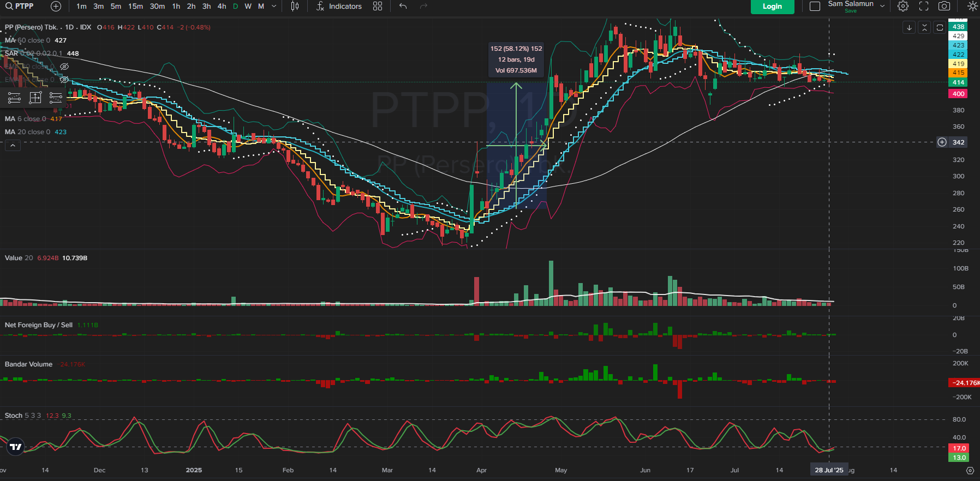This screenshot has height=481, width=980.
Task: Switch to weekly W timeframe
Action: (x=248, y=6)
